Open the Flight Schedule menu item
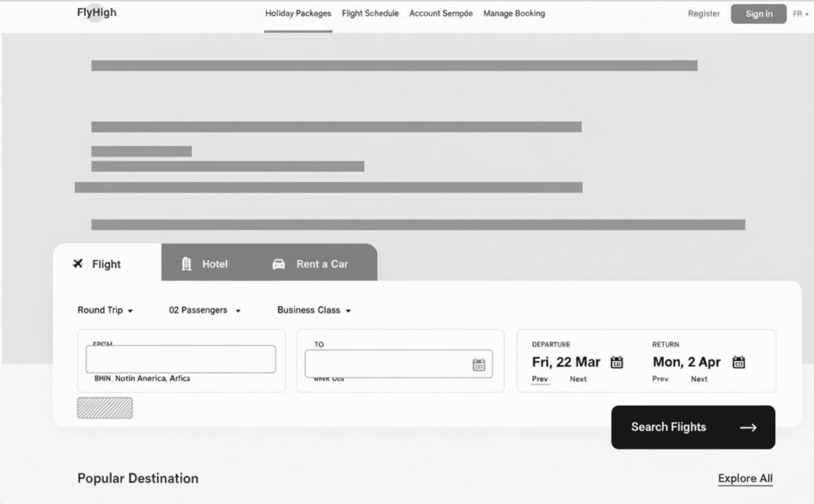 (370, 14)
